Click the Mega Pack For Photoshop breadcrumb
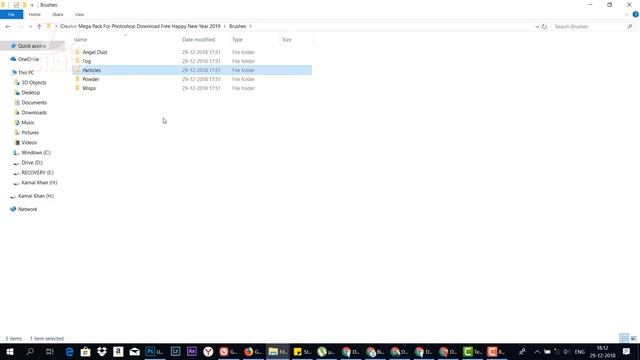Image resolution: width=640 pixels, height=360 pixels. coord(140,26)
